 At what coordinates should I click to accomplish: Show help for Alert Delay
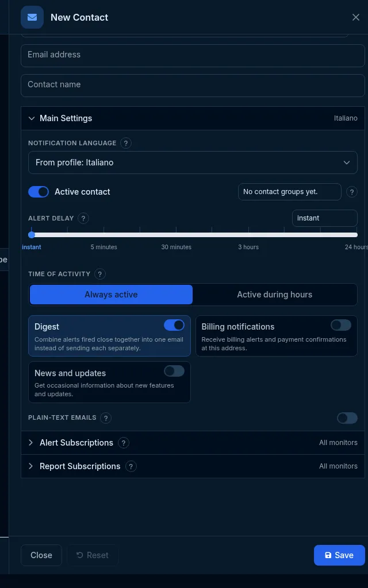point(83,218)
